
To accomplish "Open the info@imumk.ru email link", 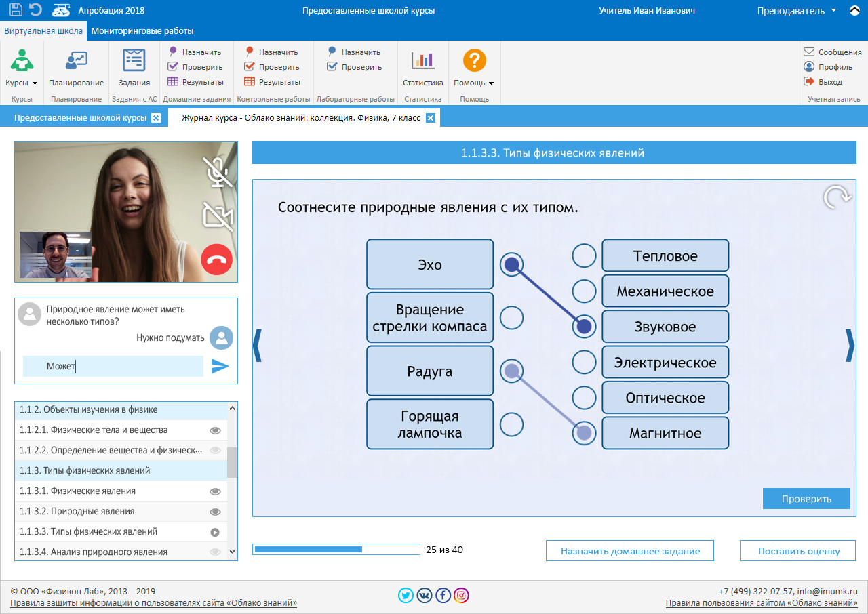I will [827, 591].
